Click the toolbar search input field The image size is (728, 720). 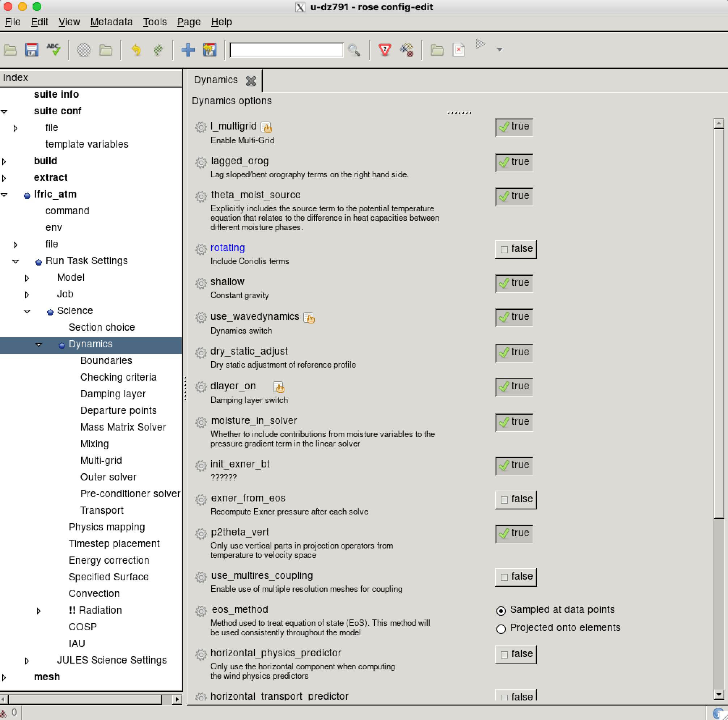(286, 50)
